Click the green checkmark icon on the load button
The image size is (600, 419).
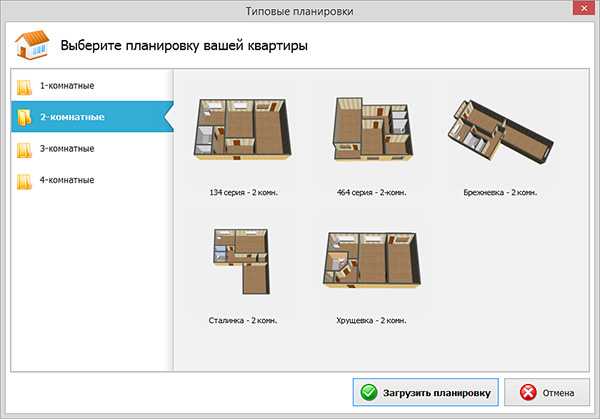(369, 392)
